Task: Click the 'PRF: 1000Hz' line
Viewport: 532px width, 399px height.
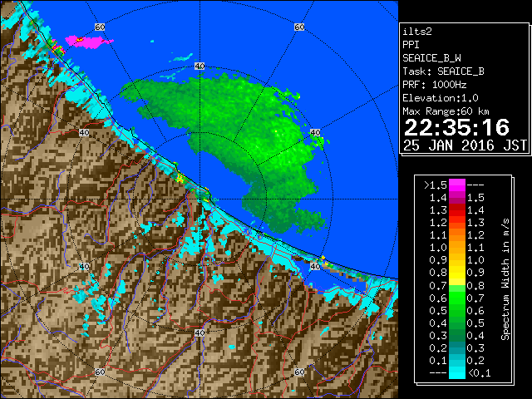Action: tap(434, 85)
